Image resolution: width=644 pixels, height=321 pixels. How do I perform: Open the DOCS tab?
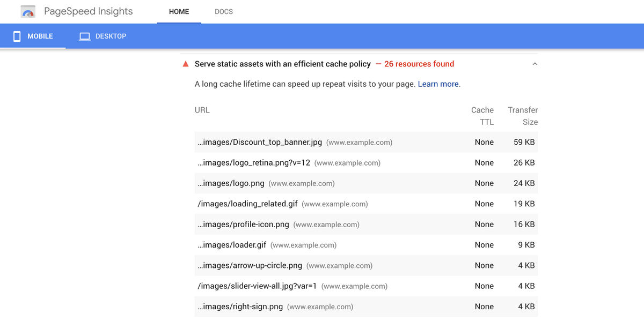click(224, 11)
